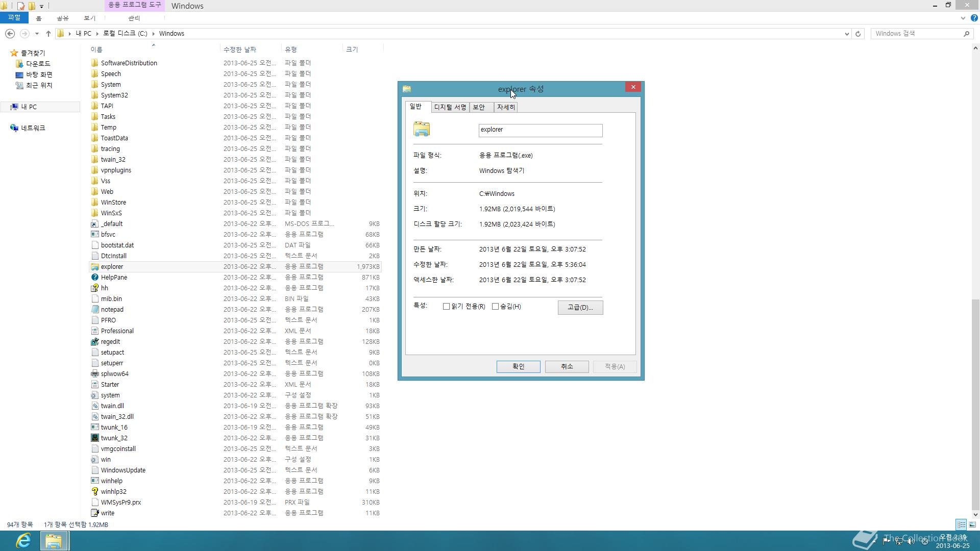Click quick access new folder icon

coord(32,6)
